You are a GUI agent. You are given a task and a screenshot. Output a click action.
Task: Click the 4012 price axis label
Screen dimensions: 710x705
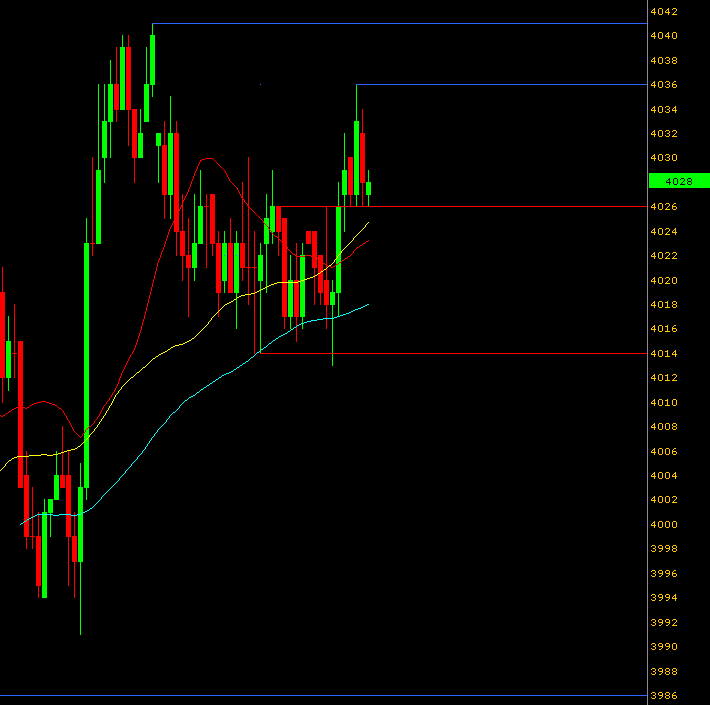click(x=664, y=378)
